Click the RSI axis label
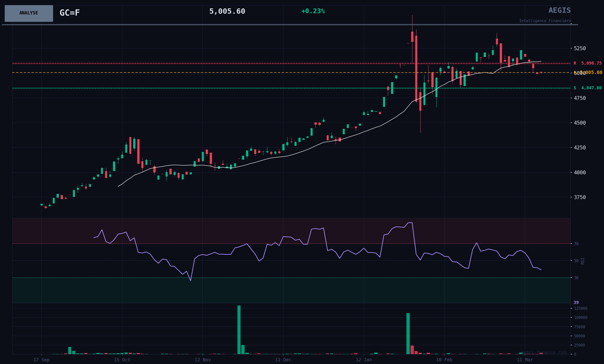Viewport: 604px width, 364px height. (x=583, y=261)
